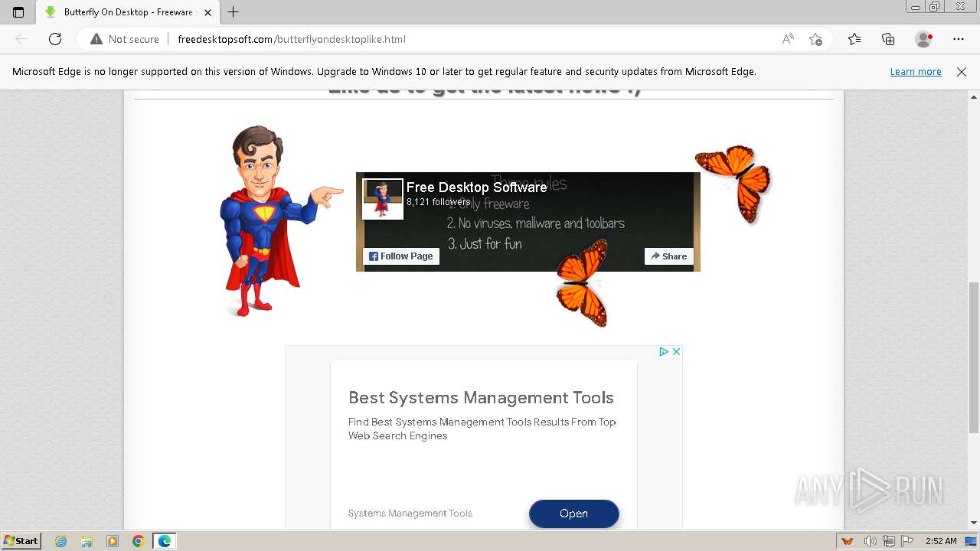Launch Internet Explorer from taskbar
The image size is (980, 551).
[61, 541]
